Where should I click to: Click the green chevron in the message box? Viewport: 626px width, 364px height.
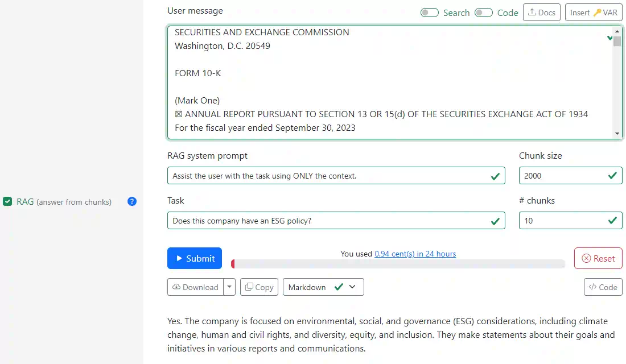point(609,38)
